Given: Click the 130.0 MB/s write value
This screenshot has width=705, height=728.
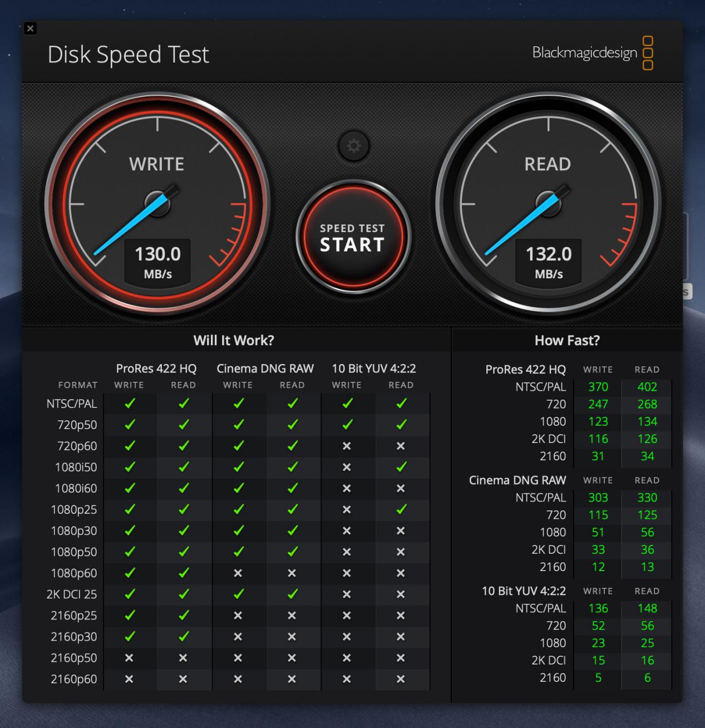Looking at the screenshot, I should pos(158,262).
